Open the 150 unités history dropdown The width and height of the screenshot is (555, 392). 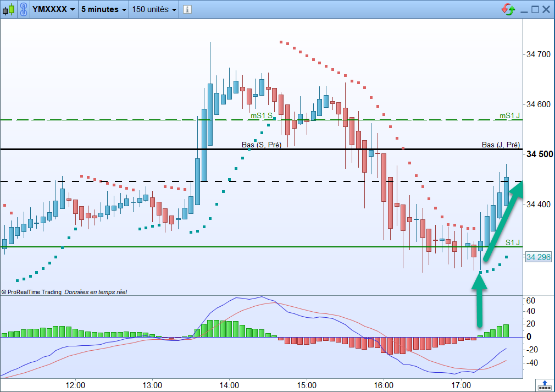[154, 9]
